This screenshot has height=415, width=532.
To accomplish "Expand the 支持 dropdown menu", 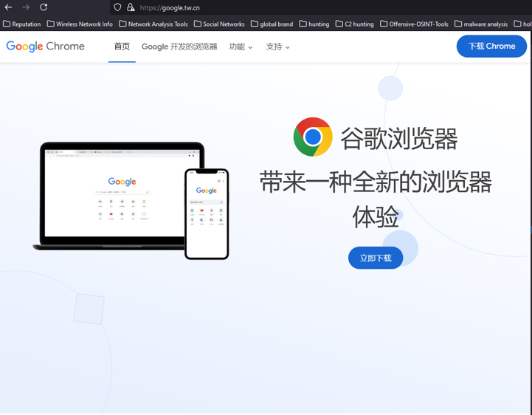I will 277,47.
